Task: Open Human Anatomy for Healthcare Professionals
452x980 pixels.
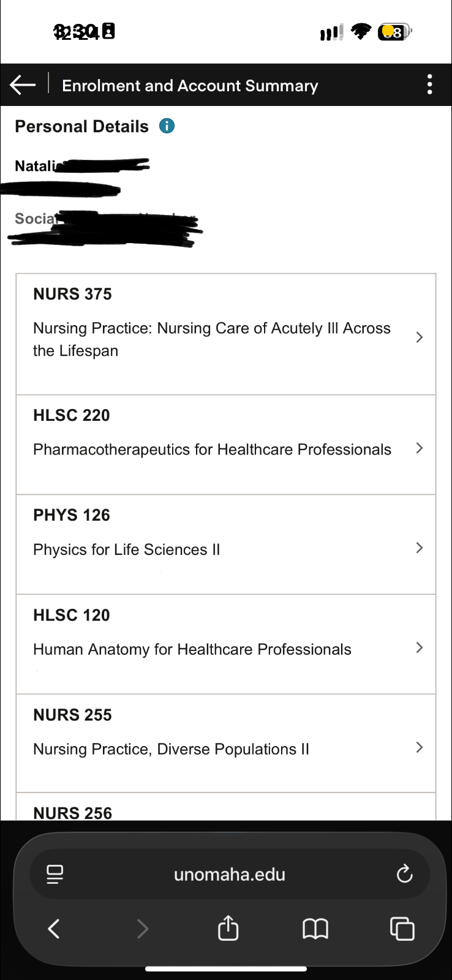Action: click(192, 649)
